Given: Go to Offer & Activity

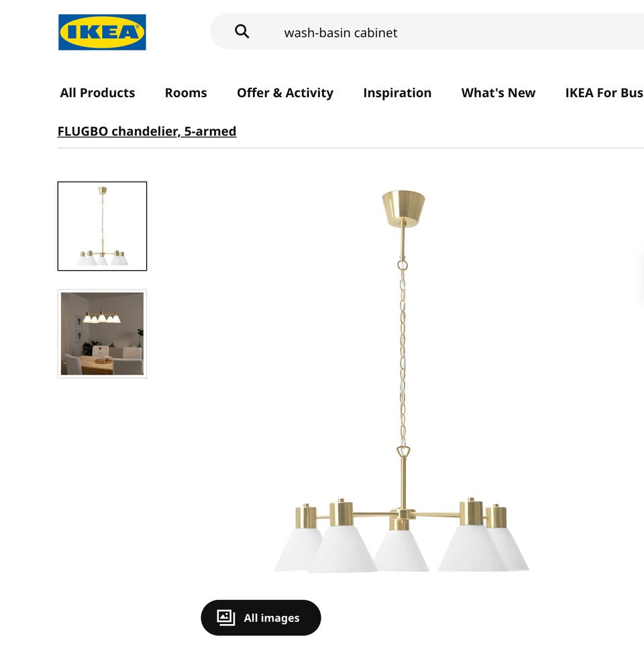Looking at the screenshot, I should coord(284,93).
